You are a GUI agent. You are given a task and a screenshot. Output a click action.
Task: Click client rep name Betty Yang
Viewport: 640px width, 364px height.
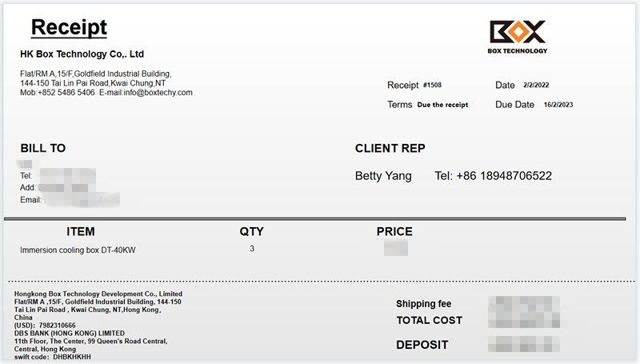pyautogui.click(x=383, y=176)
